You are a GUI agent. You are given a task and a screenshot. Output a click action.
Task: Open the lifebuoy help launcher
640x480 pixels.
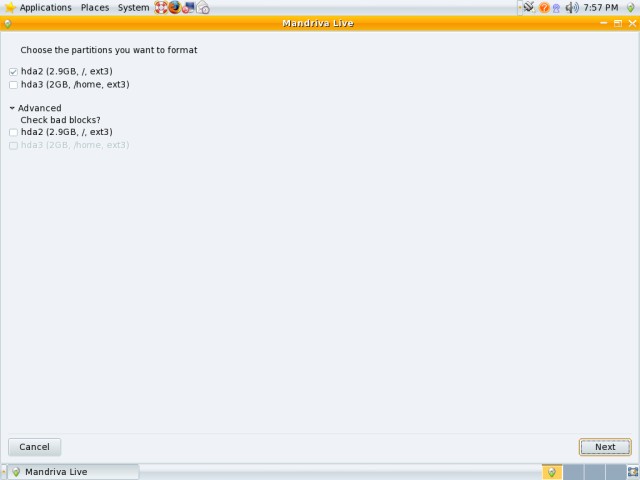tap(161, 7)
